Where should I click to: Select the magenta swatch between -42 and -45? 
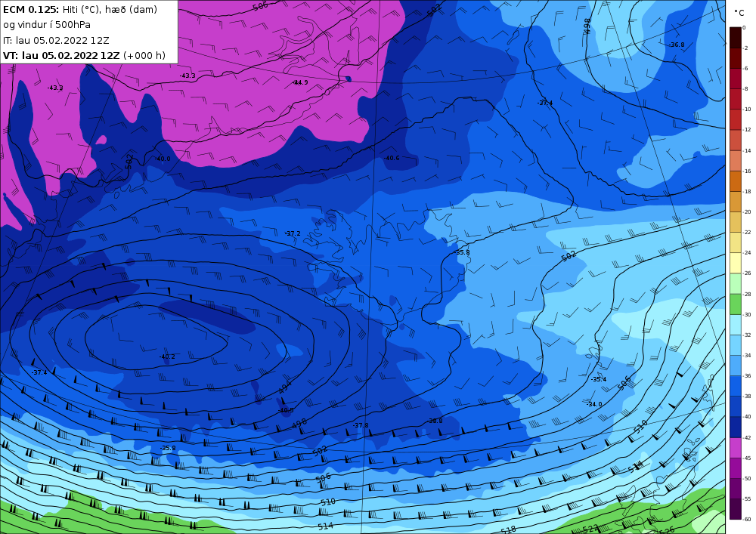pos(736,448)
